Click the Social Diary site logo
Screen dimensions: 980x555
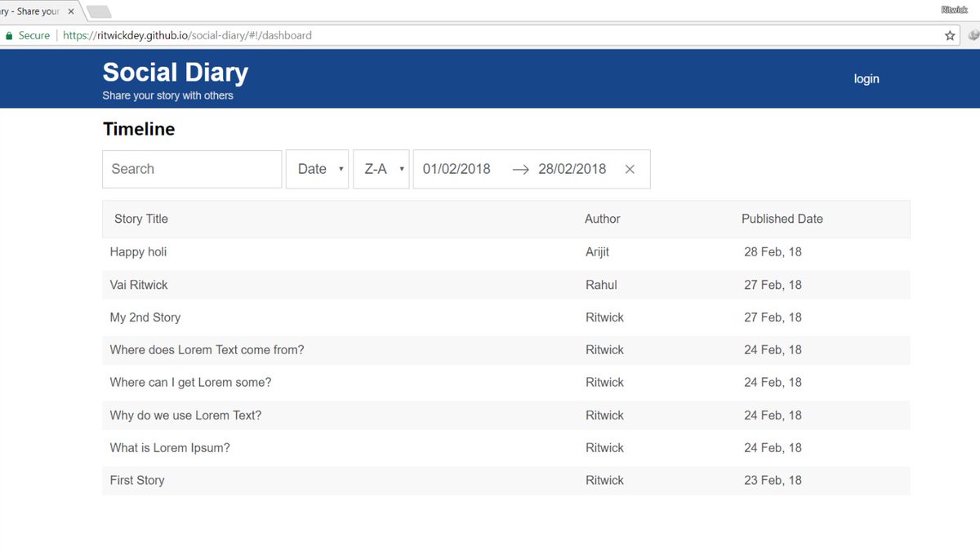coord(175,72)
